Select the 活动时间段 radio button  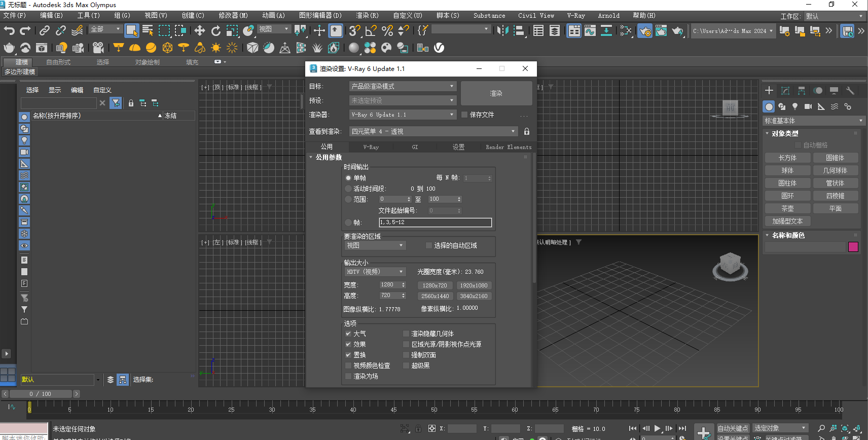click(x=348, y=189)
